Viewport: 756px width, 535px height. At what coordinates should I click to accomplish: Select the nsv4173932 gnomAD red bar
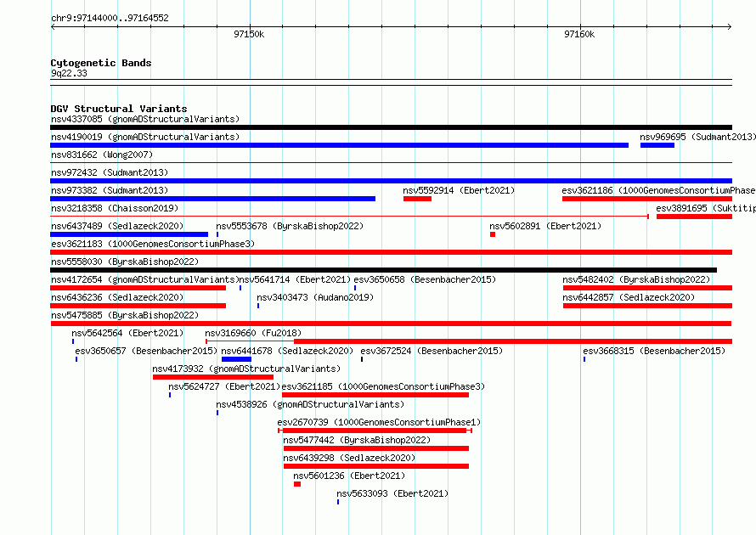point(213,377)
